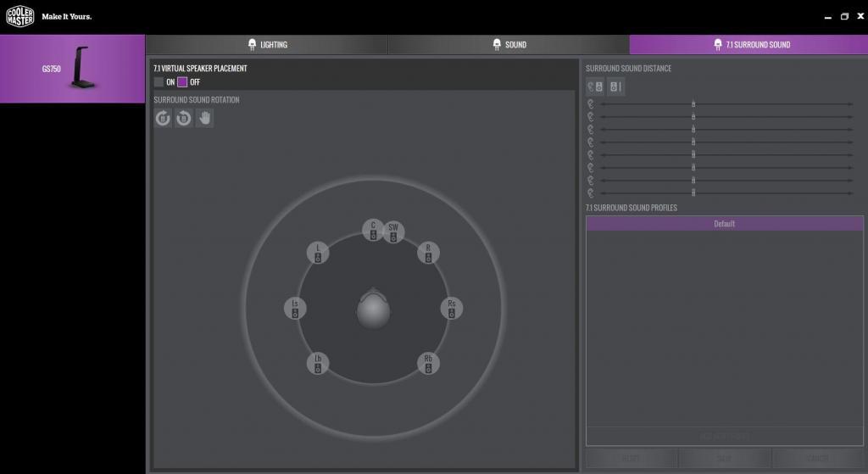Image resolution: width=868 pixels, height=474 pixels.
Task: Select the GS750 device in sidebar
Action: (72, 69)
